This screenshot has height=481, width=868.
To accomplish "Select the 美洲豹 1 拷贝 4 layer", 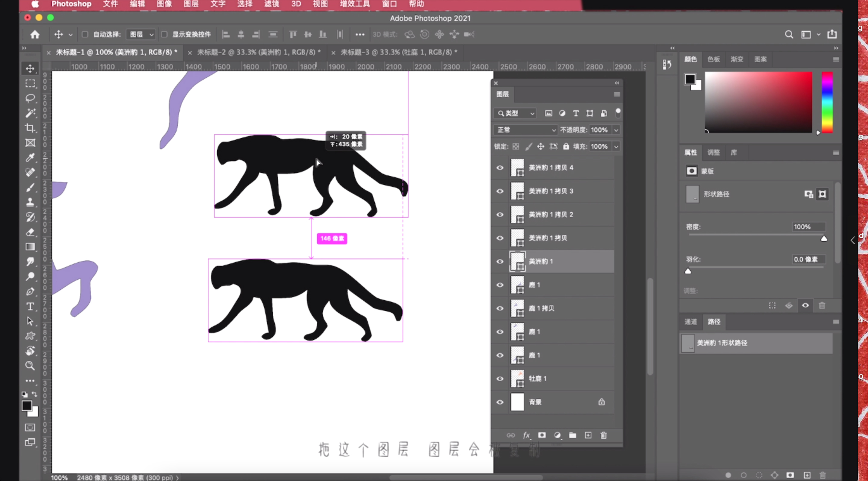I will pyautogui.click(x=551, y=167).
